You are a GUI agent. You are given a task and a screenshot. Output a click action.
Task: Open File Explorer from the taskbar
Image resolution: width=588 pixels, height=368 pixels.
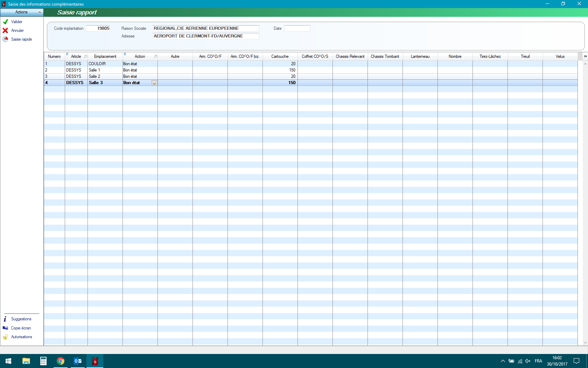(x=26, y=361)
